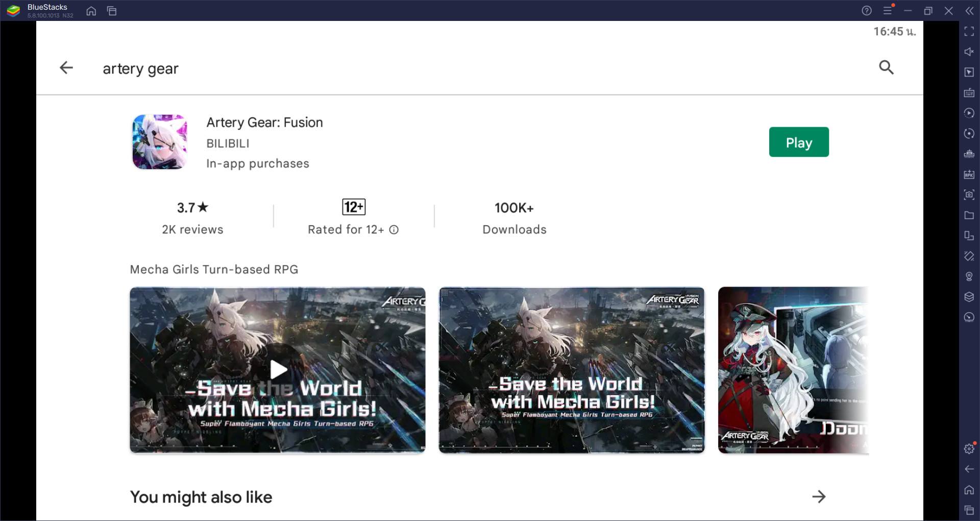Viewport: 980px width, 521px height.
Task: Open the keyboard game controls icon
Action: [x=969, y=92]
